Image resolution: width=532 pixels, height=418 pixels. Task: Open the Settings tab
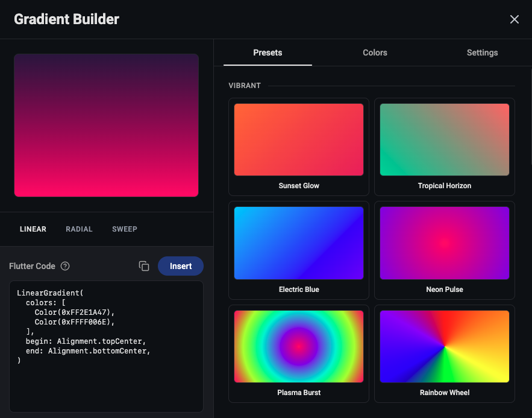(x=482, y=52)
